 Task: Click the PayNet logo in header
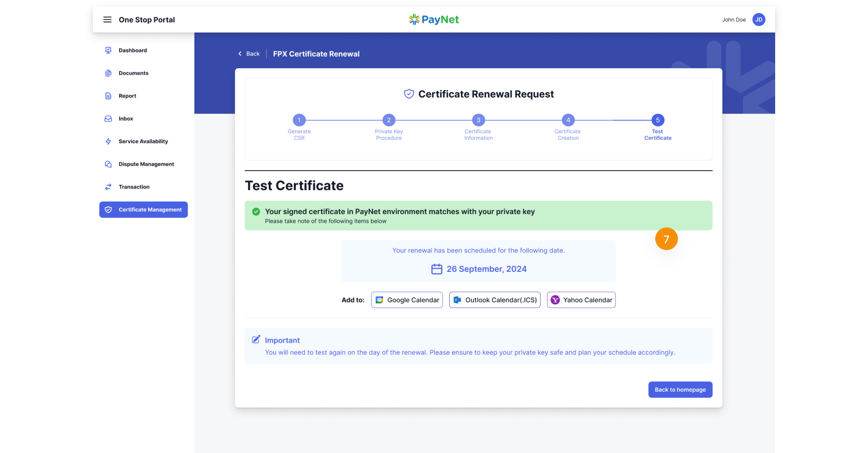click(x=433, y=19)
